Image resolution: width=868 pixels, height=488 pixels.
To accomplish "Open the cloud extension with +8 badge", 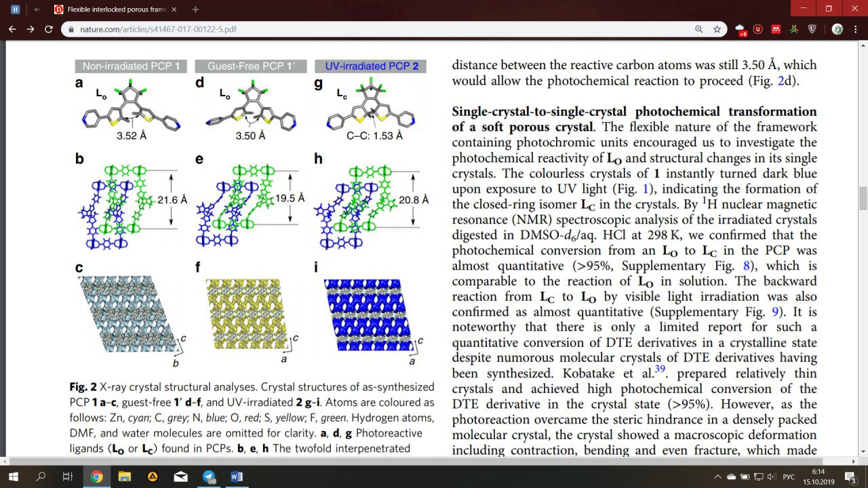I will [741, 30].
